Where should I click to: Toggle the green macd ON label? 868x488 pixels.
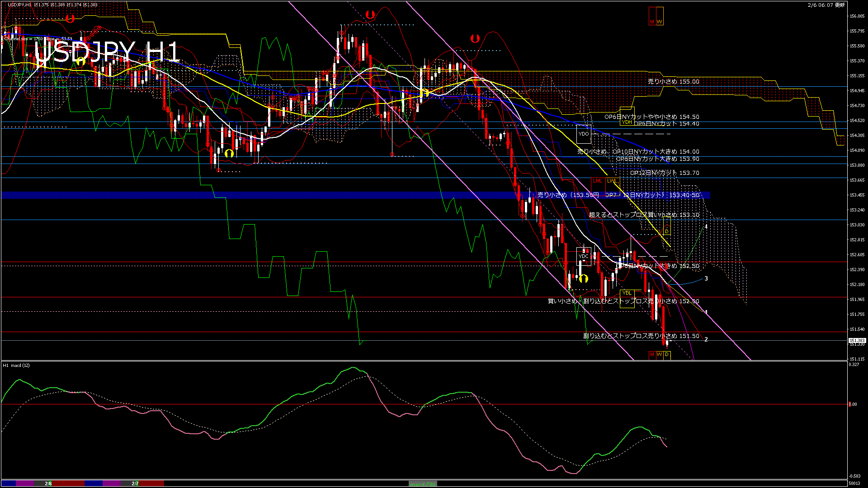coord(423,484)
